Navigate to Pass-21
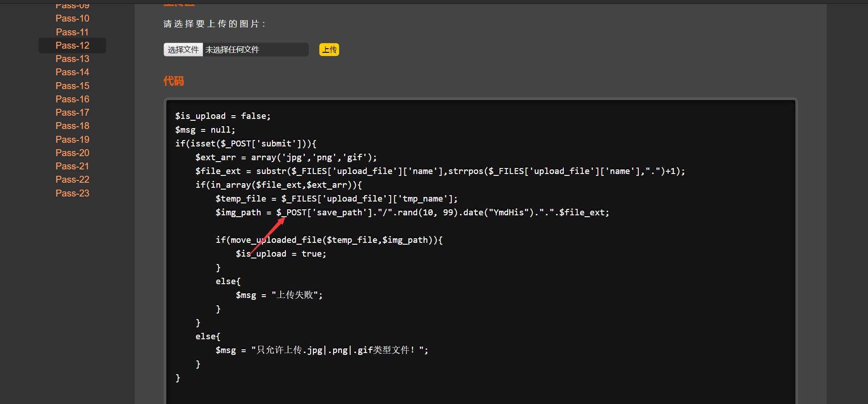The height and width of the screenshot is (404, 868). (72, 166)
